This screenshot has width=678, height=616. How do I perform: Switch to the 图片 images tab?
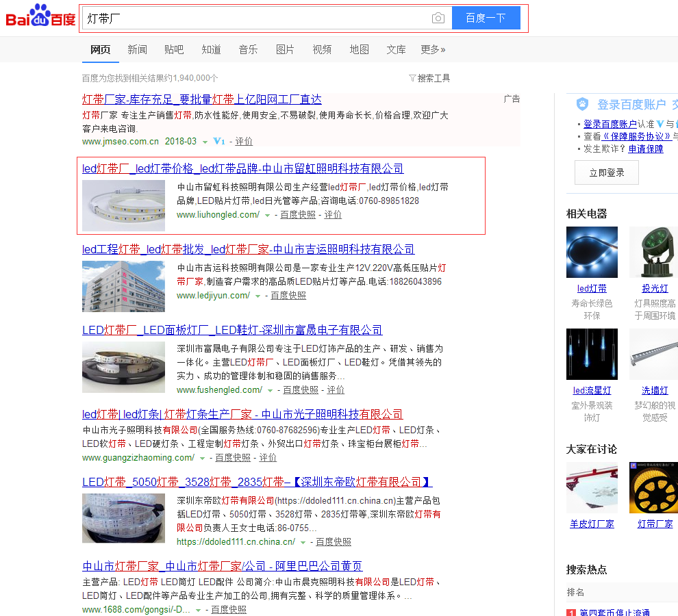[285, 49]
